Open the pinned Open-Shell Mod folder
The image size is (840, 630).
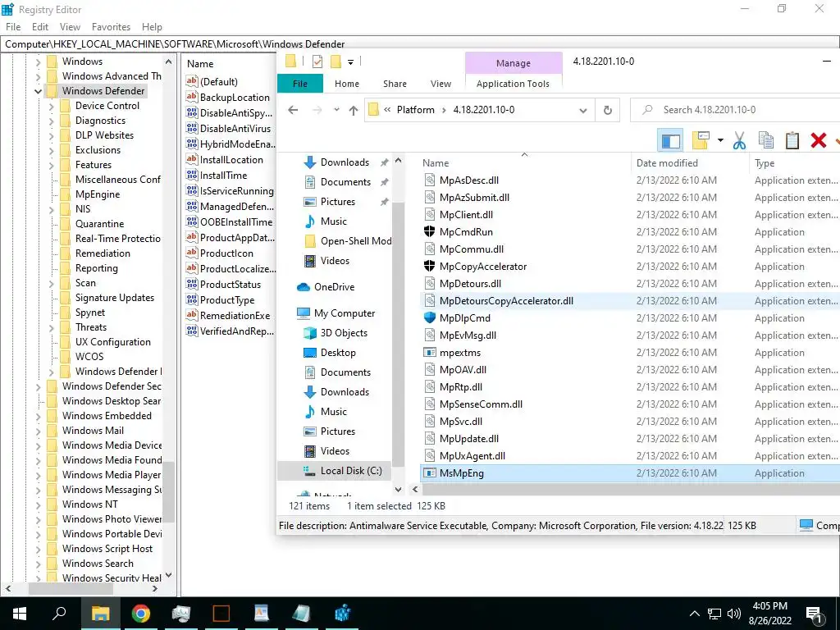click(x=356, y=241)
